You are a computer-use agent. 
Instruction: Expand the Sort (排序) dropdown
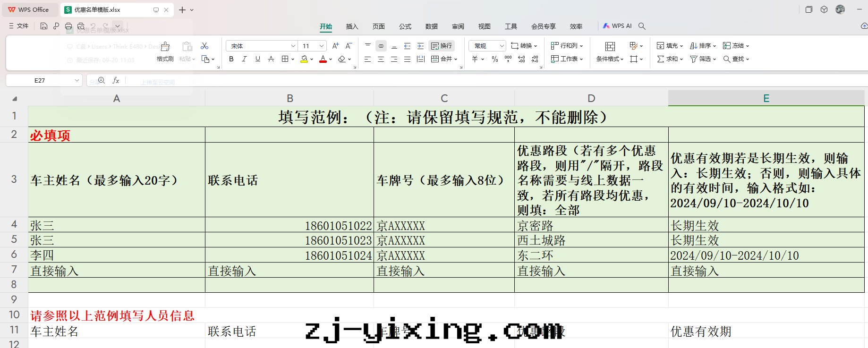[715, 46]
